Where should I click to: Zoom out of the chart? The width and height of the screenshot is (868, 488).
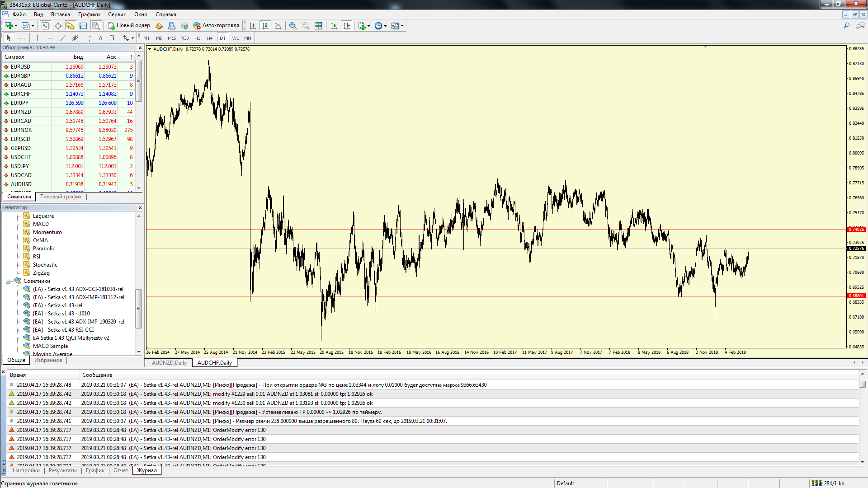306,26
